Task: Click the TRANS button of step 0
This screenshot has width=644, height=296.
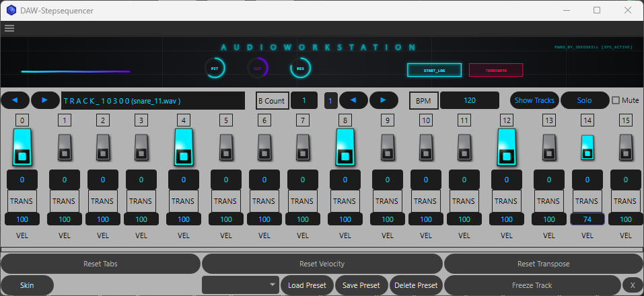Action: pyautogui.click(x=22, y=201)
